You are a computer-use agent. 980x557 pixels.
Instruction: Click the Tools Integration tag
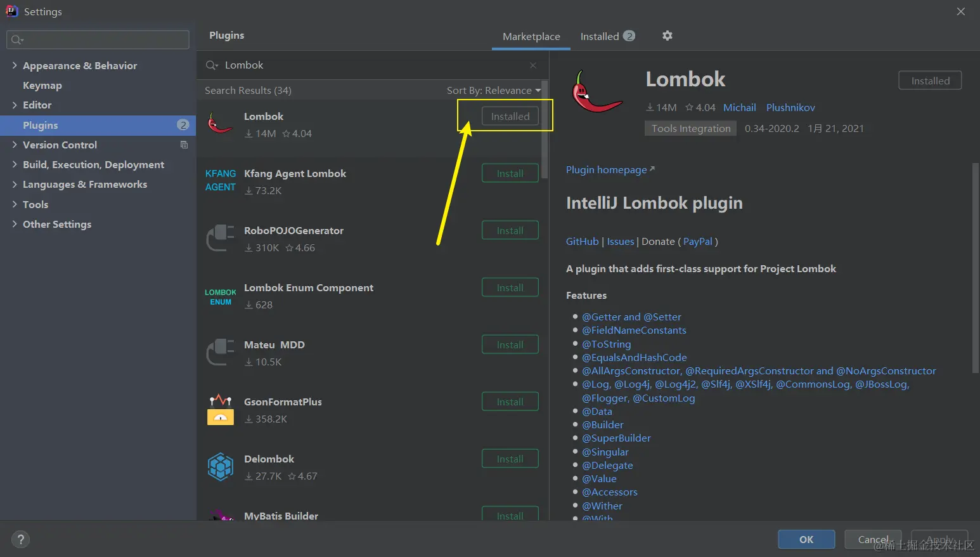coord(691,129)
